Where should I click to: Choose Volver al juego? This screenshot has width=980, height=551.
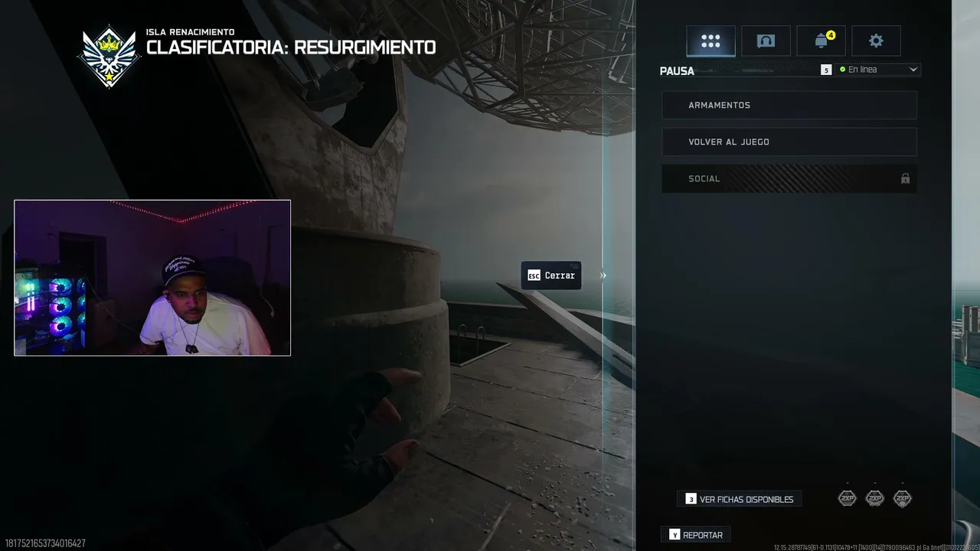point(789,142)
